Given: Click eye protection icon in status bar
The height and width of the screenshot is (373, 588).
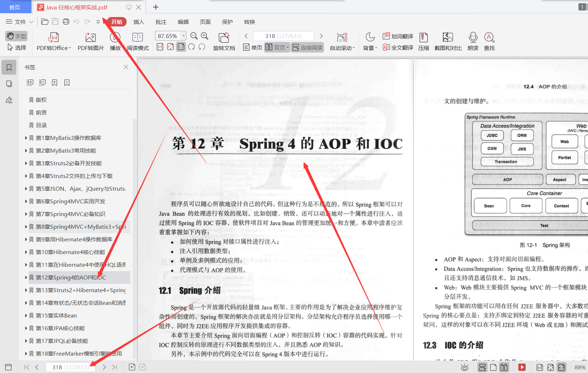Looking at the screenshot, I should pos(464,367).
